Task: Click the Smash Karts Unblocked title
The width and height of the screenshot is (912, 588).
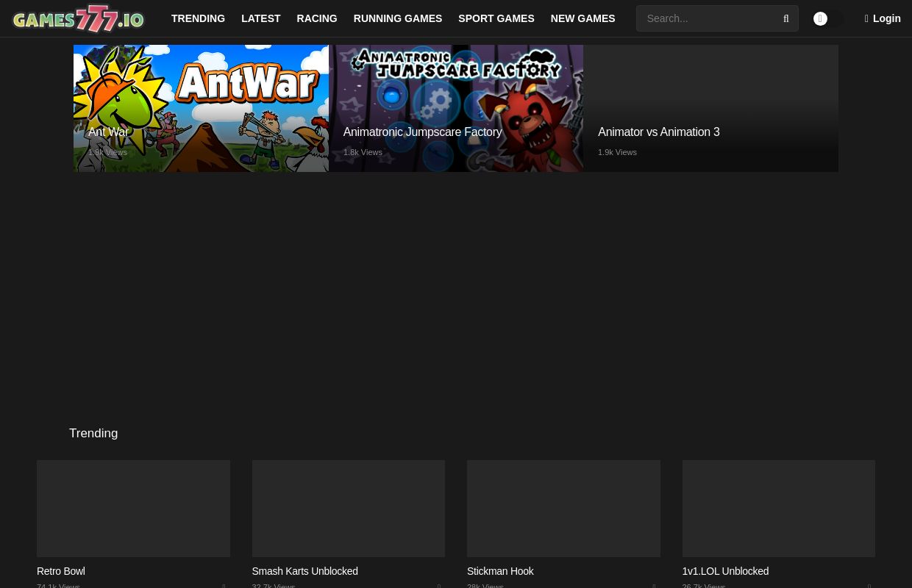Action: tap(304, 571)
